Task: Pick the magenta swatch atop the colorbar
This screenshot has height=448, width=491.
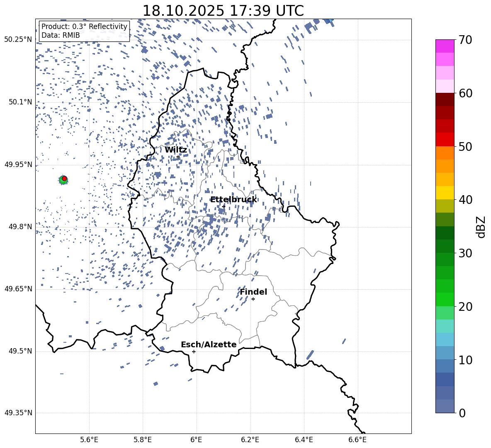Action: point(445,46)
